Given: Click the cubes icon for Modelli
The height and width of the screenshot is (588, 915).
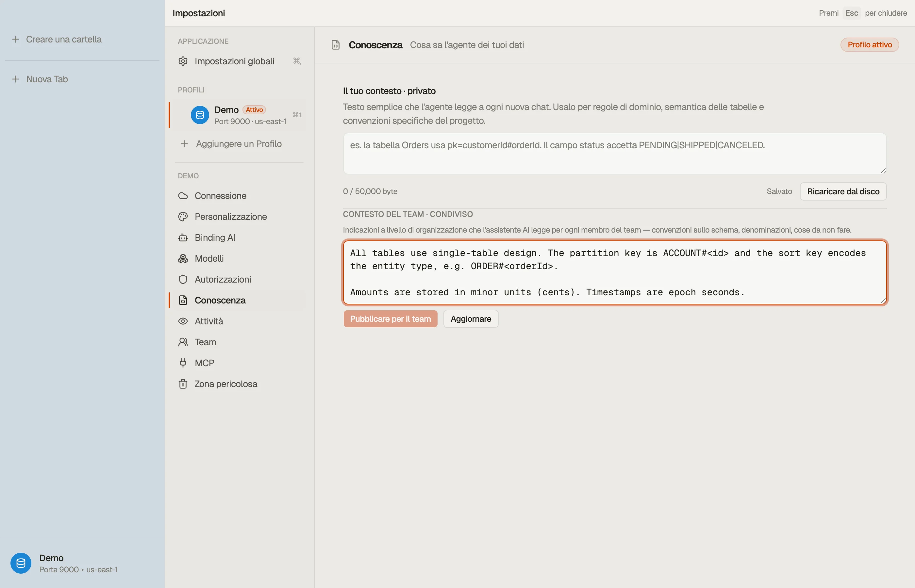Looking at the screenshot, I should pyautogui.click(x=183, y=258).
